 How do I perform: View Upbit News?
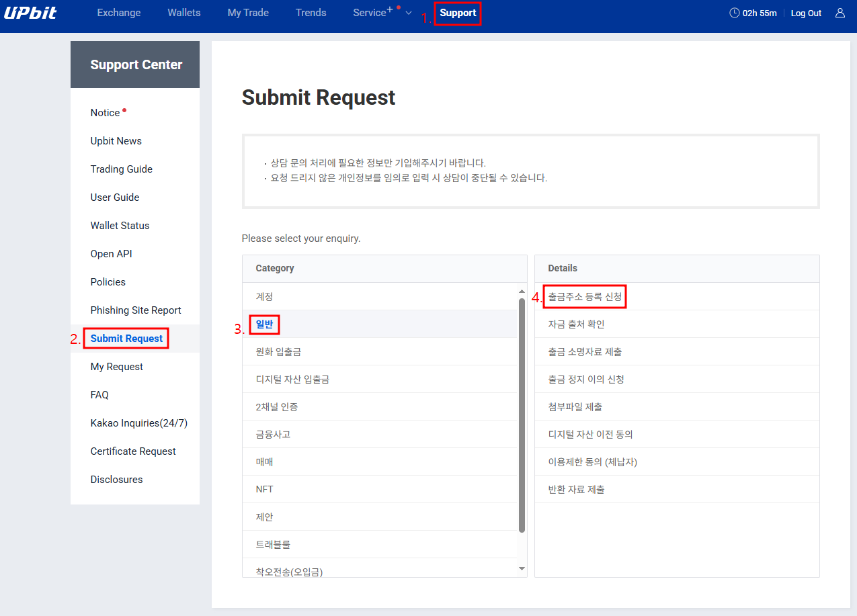pyautogui.click(x=116, y=140)
